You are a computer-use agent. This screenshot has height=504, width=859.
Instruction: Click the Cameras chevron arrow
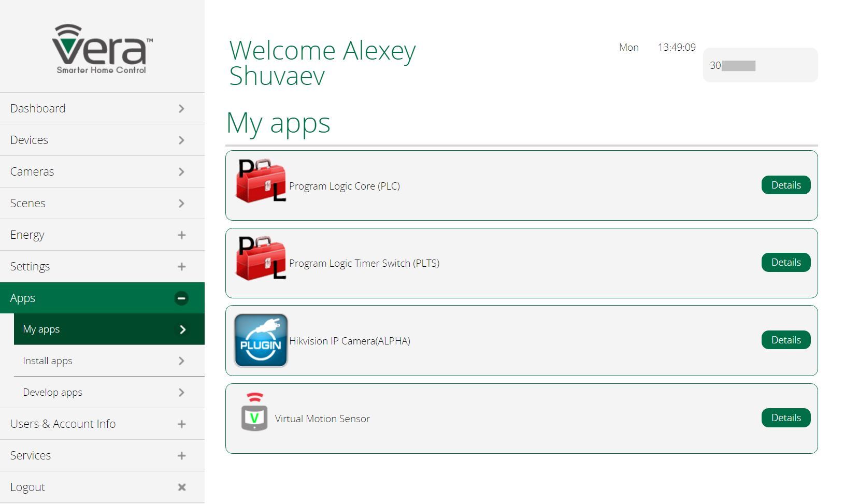pos(181,172)
